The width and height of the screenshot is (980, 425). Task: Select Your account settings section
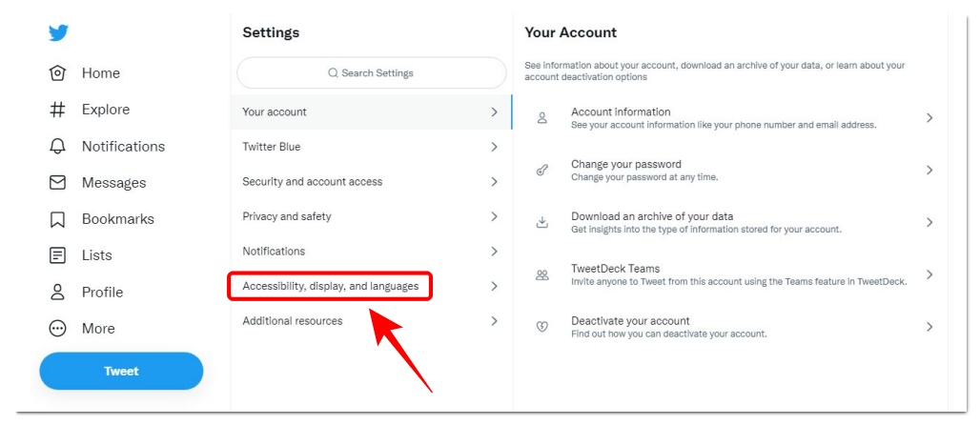275,111
